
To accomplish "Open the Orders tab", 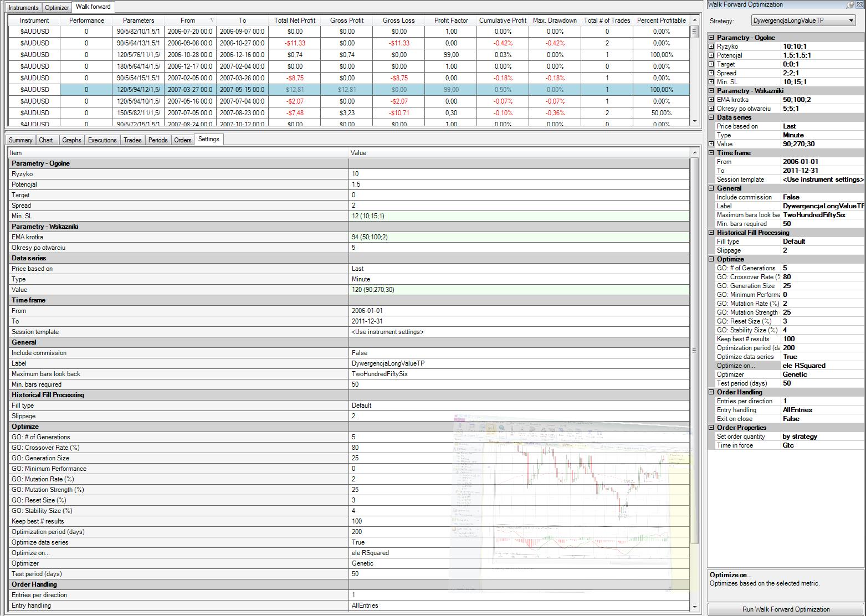I will [x=183, y=140].
